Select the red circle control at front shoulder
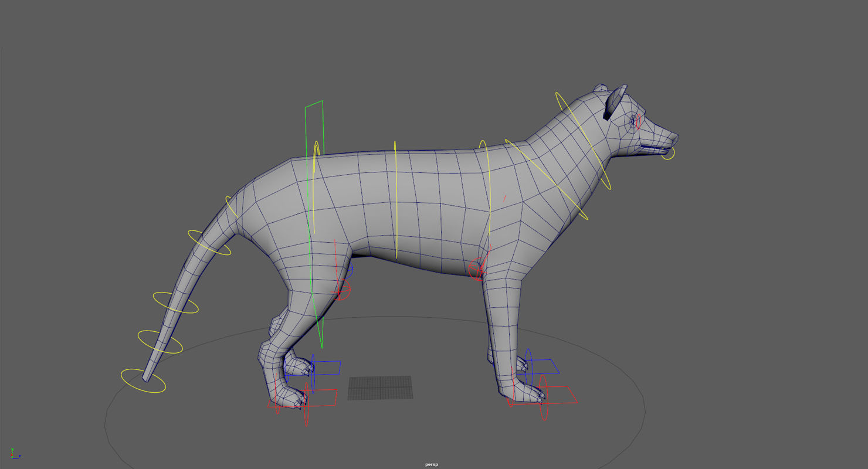Image resolution: width=868 pixels, height=469 pixels. click(476, 271)
